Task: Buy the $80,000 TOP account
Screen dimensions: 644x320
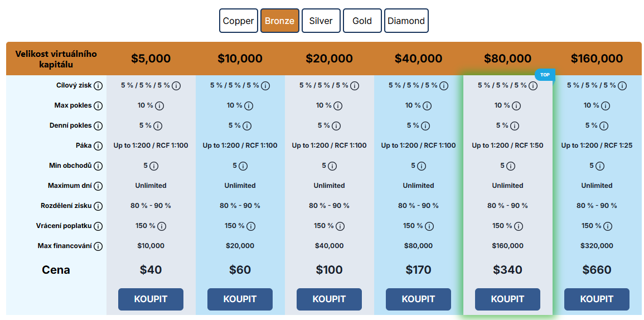Action: pyautogui.click(x=507, y=299)
